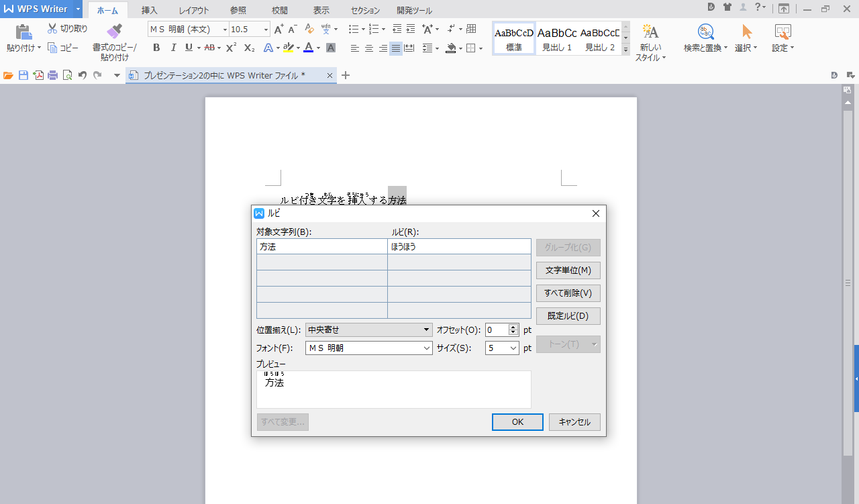
Task: Toggle Bold formatting
Action: click(156, 48)
